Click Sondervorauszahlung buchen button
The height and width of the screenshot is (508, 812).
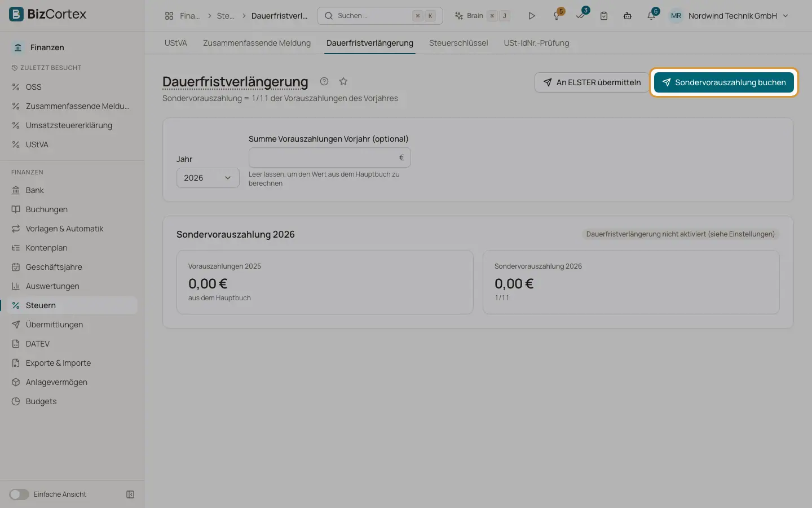click(x=724, y=82)
